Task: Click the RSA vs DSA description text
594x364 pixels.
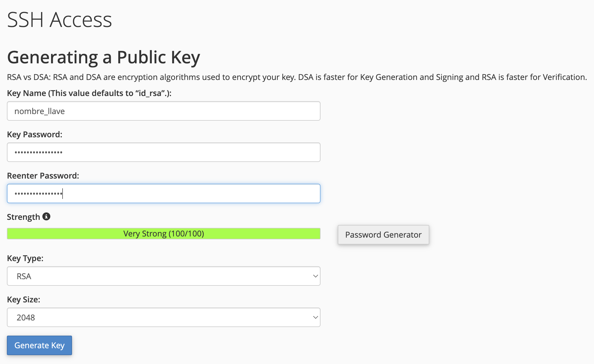Action: coord(297,77)
